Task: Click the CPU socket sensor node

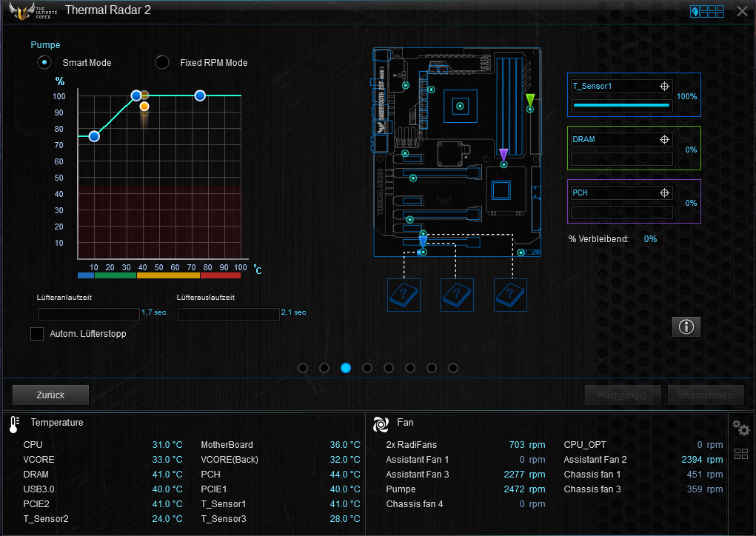Action: [460, 106]
